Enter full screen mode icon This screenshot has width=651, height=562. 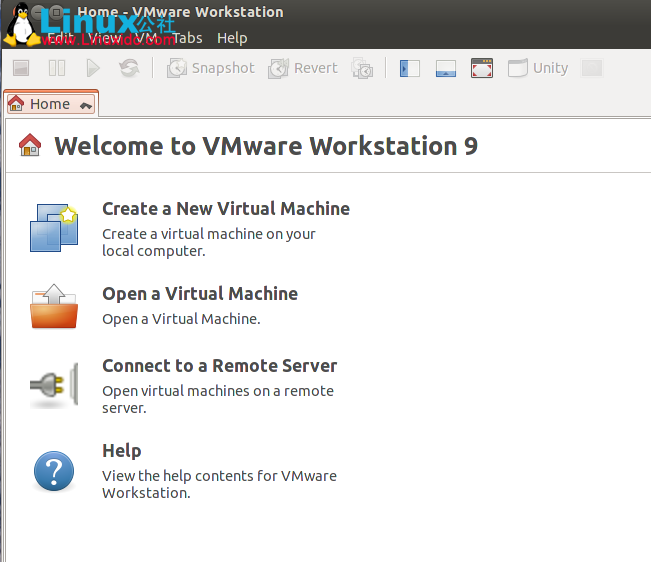pyautogui.click(x=482, y=68)
